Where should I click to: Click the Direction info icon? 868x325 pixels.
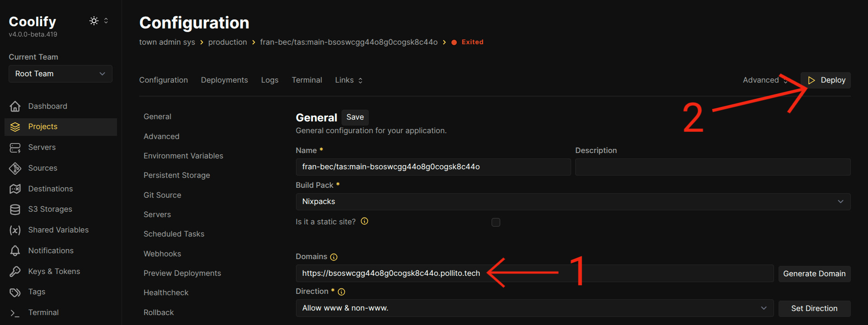pos(342,292)
